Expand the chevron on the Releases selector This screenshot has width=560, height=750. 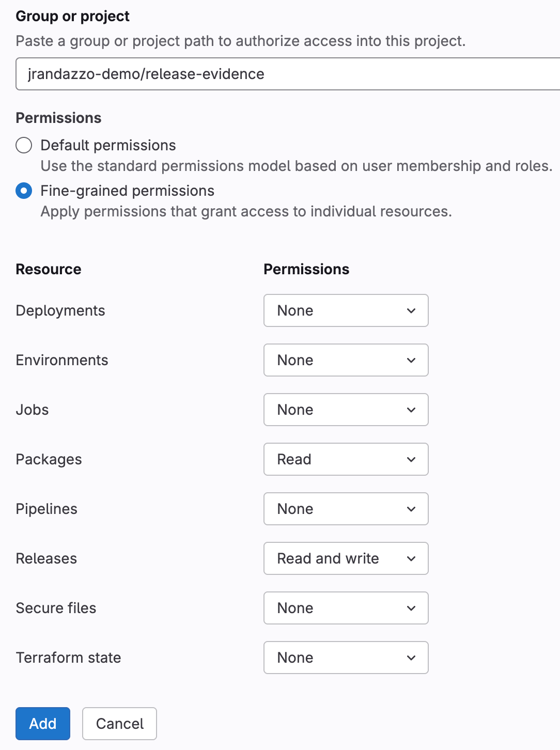[x=411, y=558]
